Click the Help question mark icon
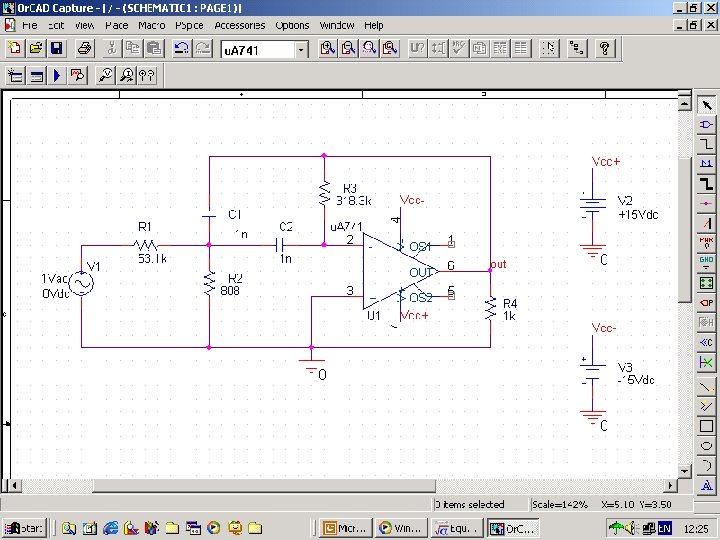This screenshot has height=540, width=720. 605,48
